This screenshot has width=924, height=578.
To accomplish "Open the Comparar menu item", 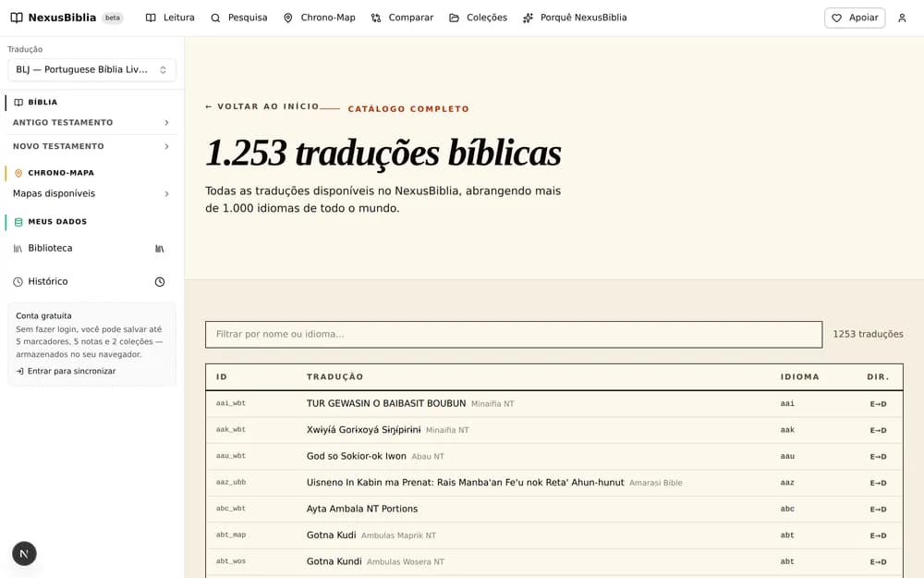I will click(x=402, y=18).
